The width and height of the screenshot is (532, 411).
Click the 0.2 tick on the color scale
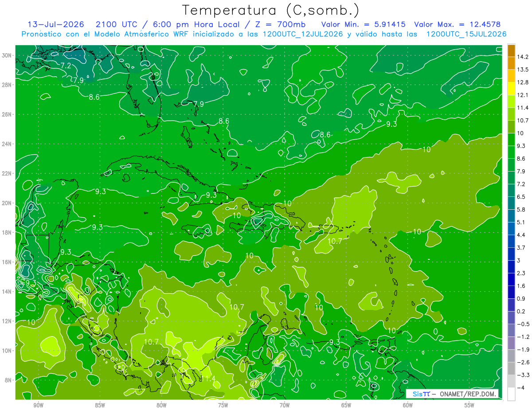click(x=522, y=311)
